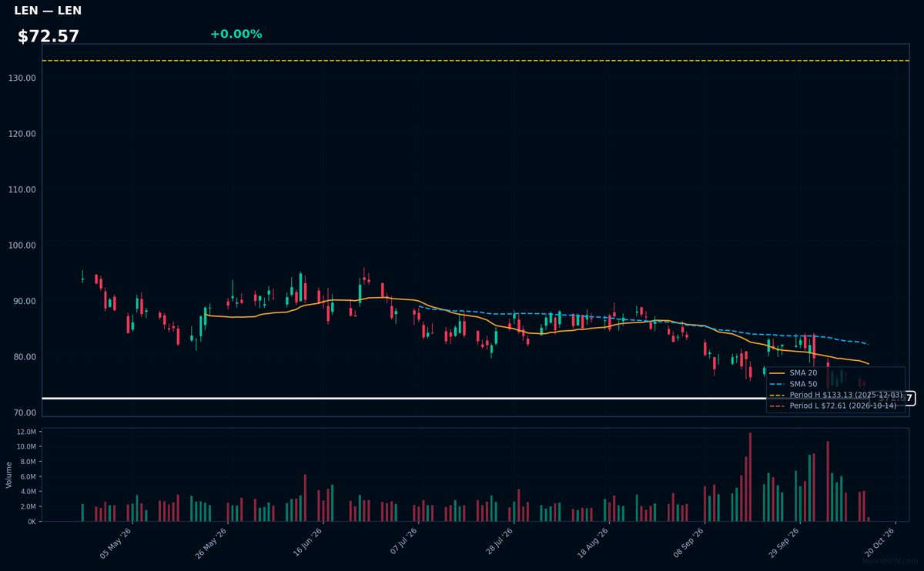Click the 120.00 price axis label
The height and width of the screenshot is (571, 924).
pos(23,134)
